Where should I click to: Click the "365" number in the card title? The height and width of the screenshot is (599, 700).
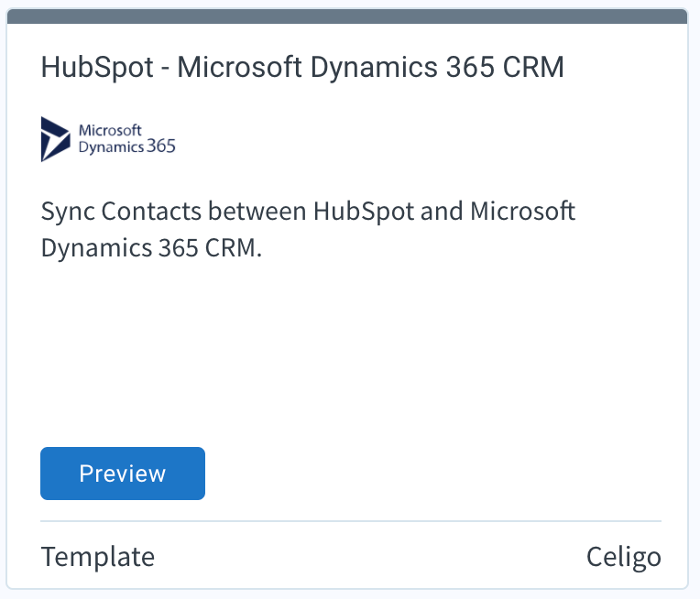click(x=470, y=68)
